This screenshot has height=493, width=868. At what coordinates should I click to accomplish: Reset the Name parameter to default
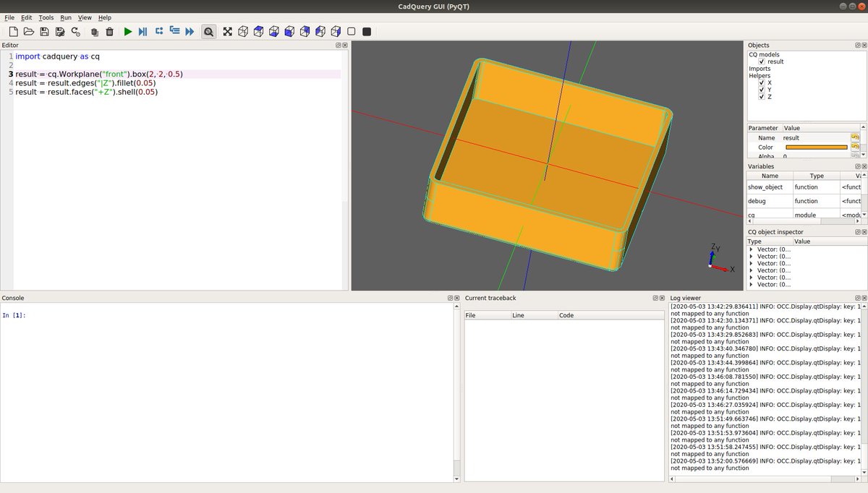(x=856, y=137)
